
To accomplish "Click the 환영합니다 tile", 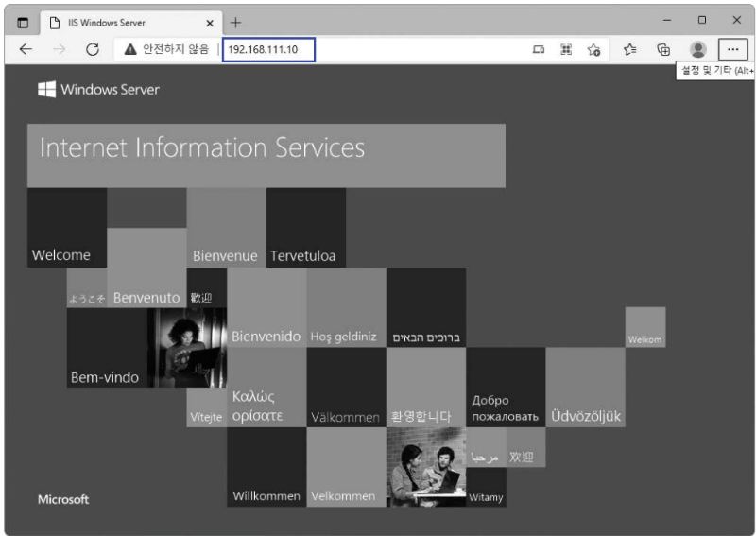I will [x=426, y=387].
